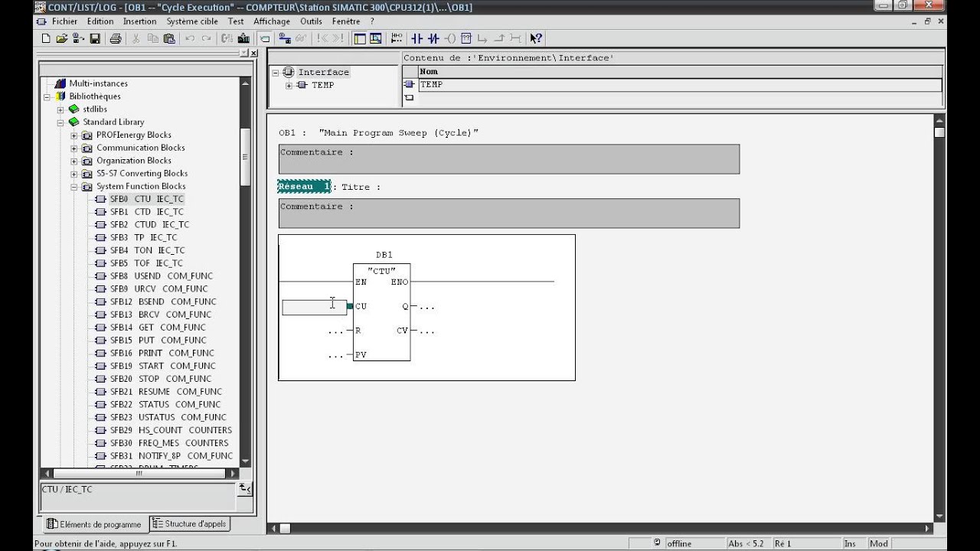Collapse the Interface tree root
This screenshot has height=551, width=980.
coord(276,73)
